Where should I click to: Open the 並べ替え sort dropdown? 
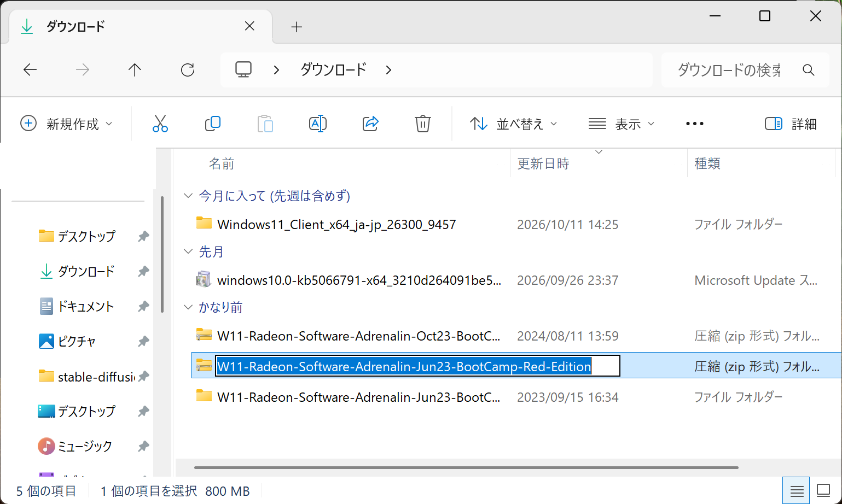tap(514, 124)
